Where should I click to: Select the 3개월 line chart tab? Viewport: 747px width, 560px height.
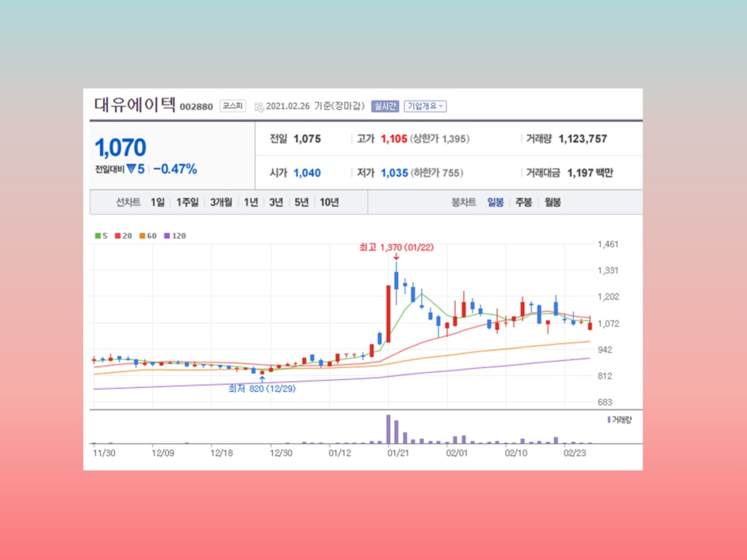point(221,202)
